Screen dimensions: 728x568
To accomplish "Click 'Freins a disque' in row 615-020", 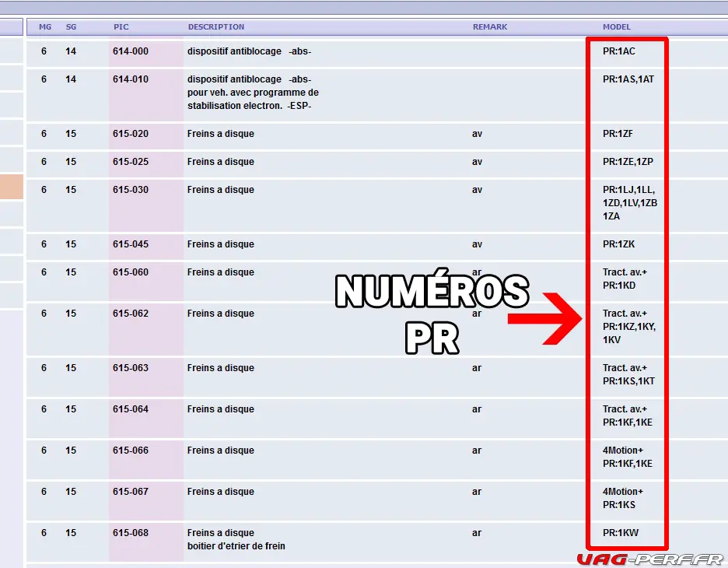I will (221, 134).
